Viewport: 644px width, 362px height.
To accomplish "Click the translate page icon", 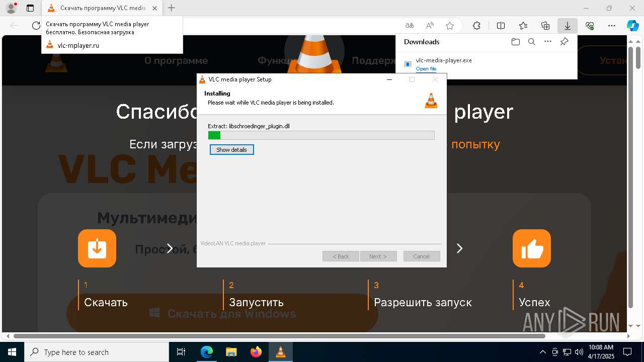I will coord(410,26).
